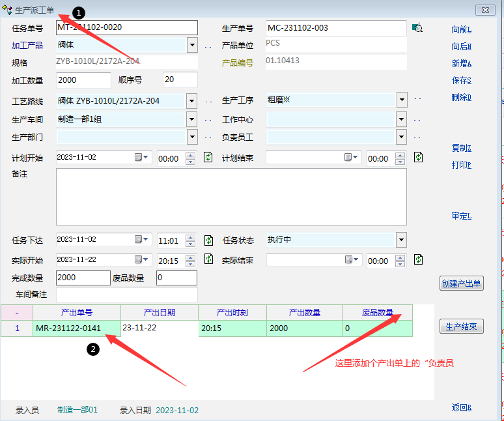Open the 生产工序 dropdown list
This screenshot has width=504, height=421.
[x=402, y=100]
